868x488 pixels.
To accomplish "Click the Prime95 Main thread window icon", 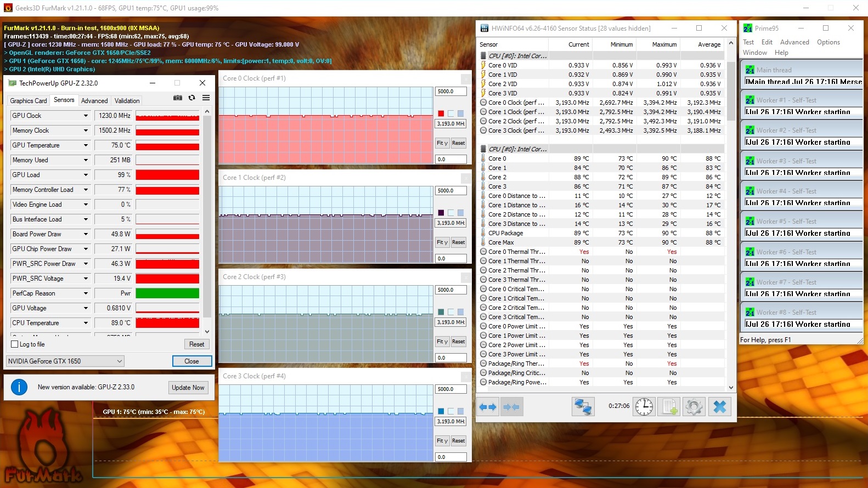I will point(750,70).
